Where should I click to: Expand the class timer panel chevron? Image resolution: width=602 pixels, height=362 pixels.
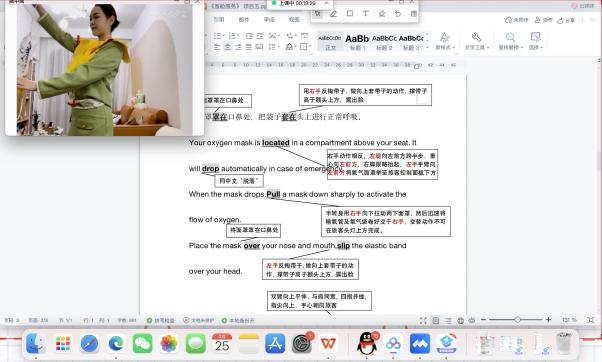click(326, 3)
